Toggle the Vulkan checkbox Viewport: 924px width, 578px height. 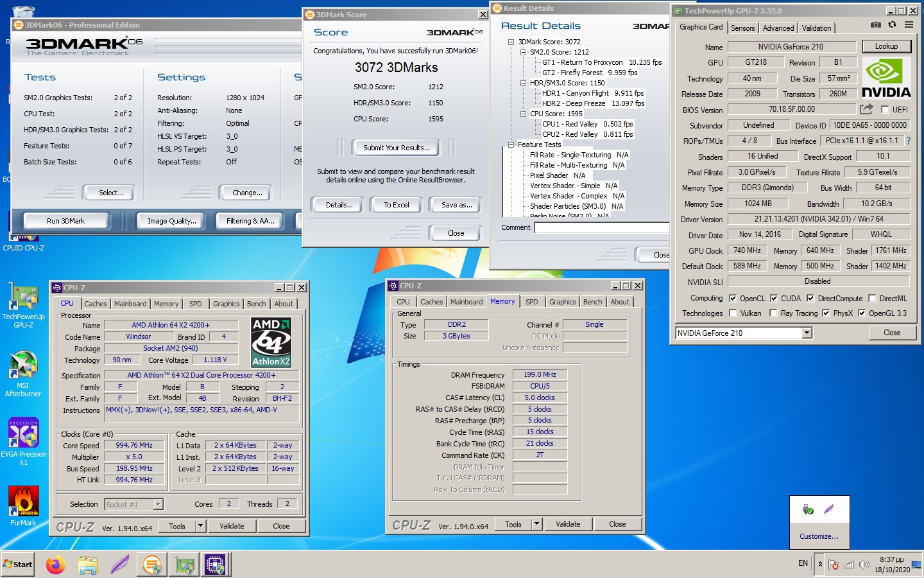click(x=733, y=313)
